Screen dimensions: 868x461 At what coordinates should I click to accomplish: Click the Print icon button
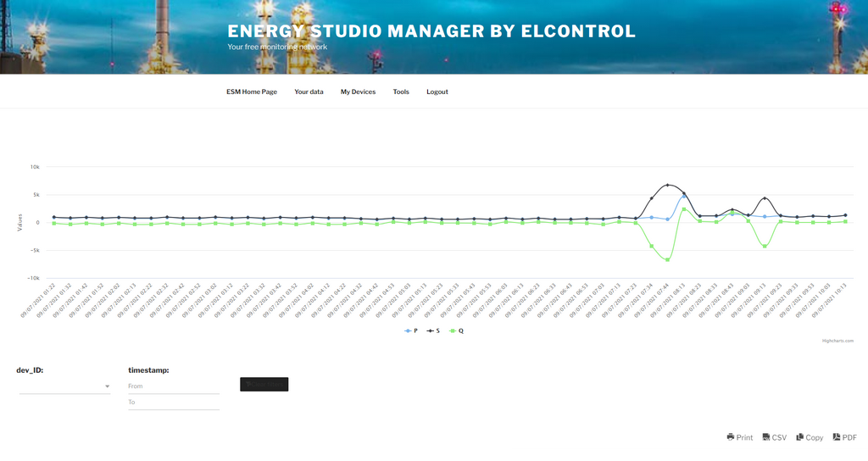click(739, 437)
